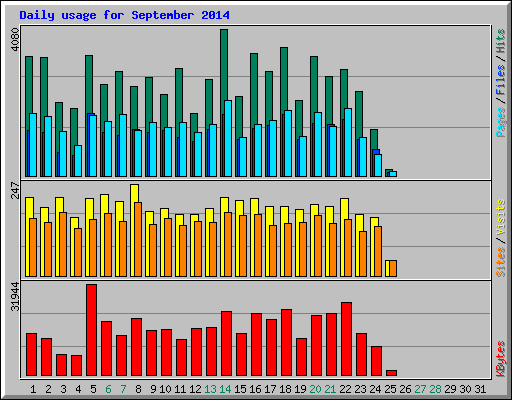Click the red KBytes bar for day 18

pos(286,343)
